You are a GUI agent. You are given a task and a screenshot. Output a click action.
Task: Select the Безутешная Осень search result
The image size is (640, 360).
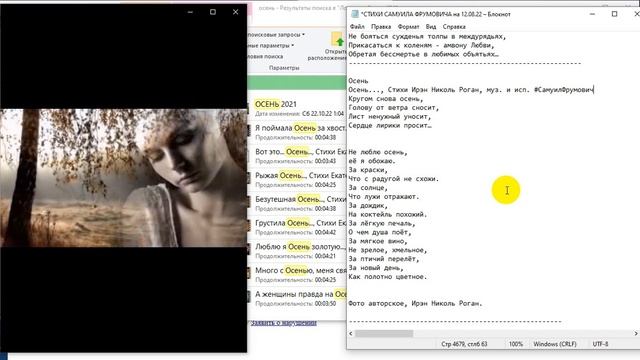(297, 203)
